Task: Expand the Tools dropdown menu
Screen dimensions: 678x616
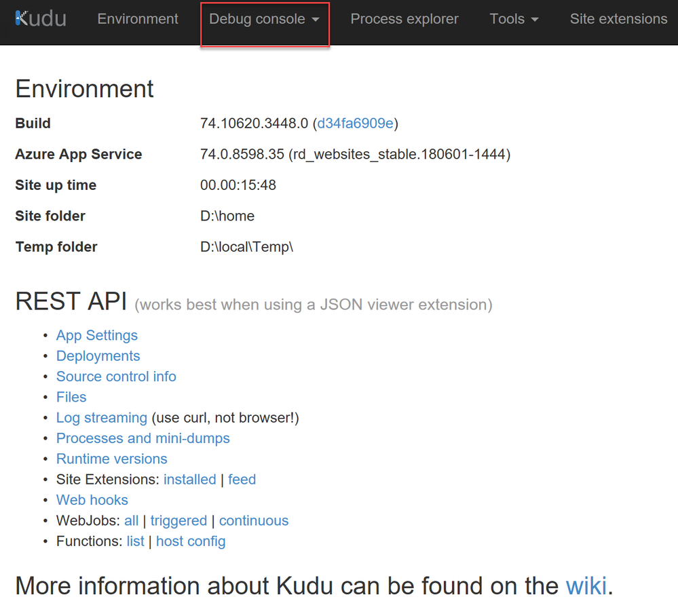Action: point(514,19)
